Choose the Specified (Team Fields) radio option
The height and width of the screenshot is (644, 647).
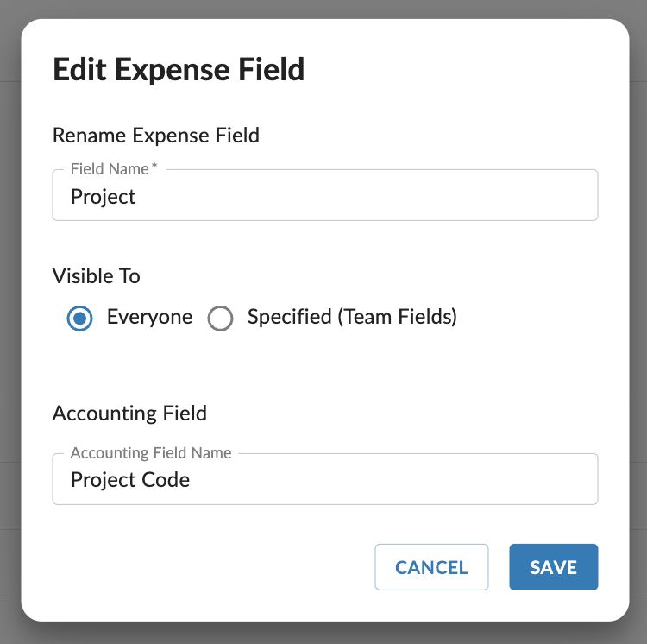point(220,319)
